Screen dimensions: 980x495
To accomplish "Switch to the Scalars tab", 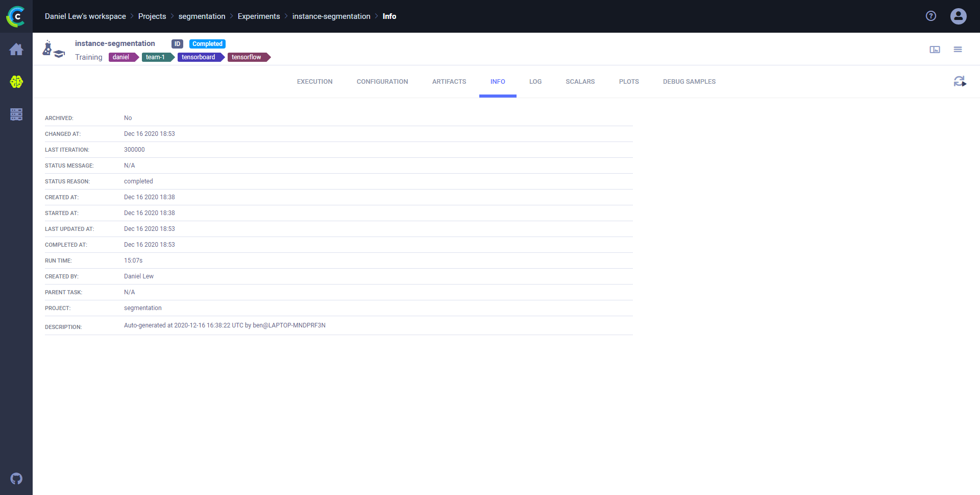I will coord(580,82).
